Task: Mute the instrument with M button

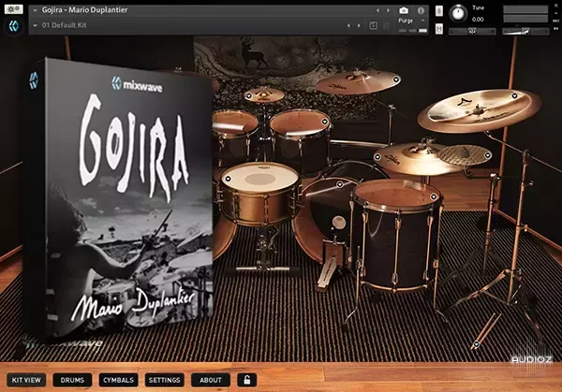Action: click(x=439, y=29)
